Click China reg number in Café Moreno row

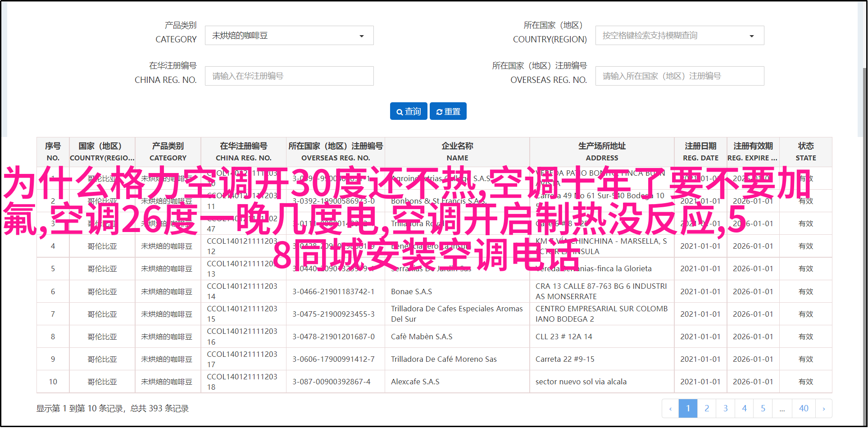[x=242, y=359]
